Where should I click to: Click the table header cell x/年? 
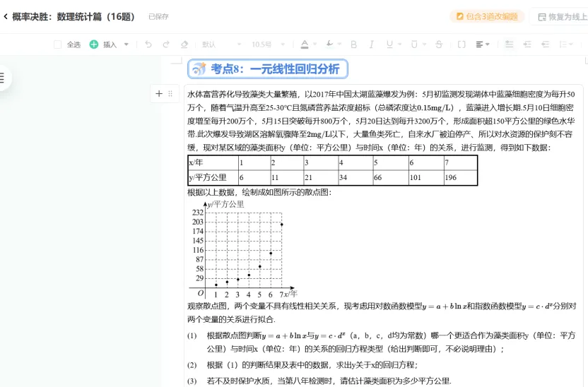pyautogui.click(x=213, y=162)
